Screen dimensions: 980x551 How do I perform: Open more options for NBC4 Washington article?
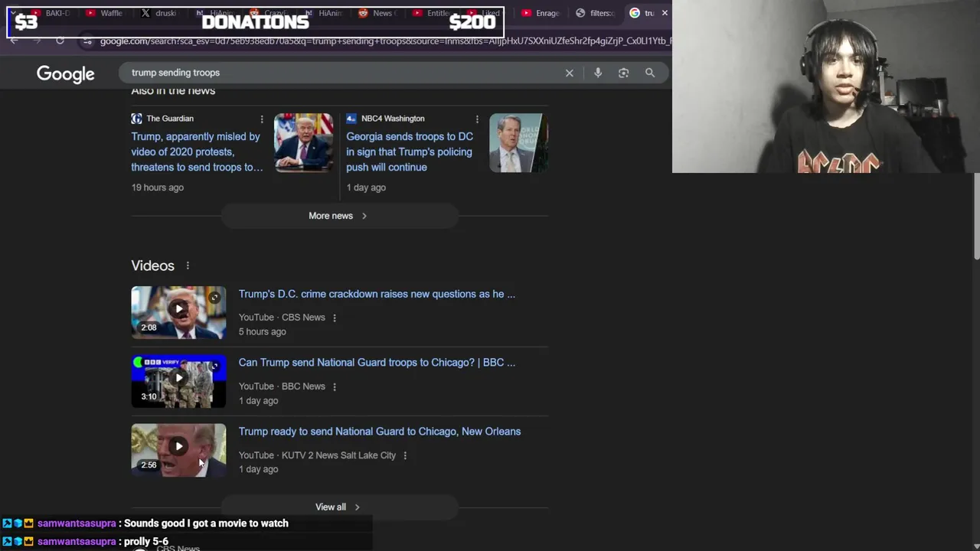[x=477, y=119]
